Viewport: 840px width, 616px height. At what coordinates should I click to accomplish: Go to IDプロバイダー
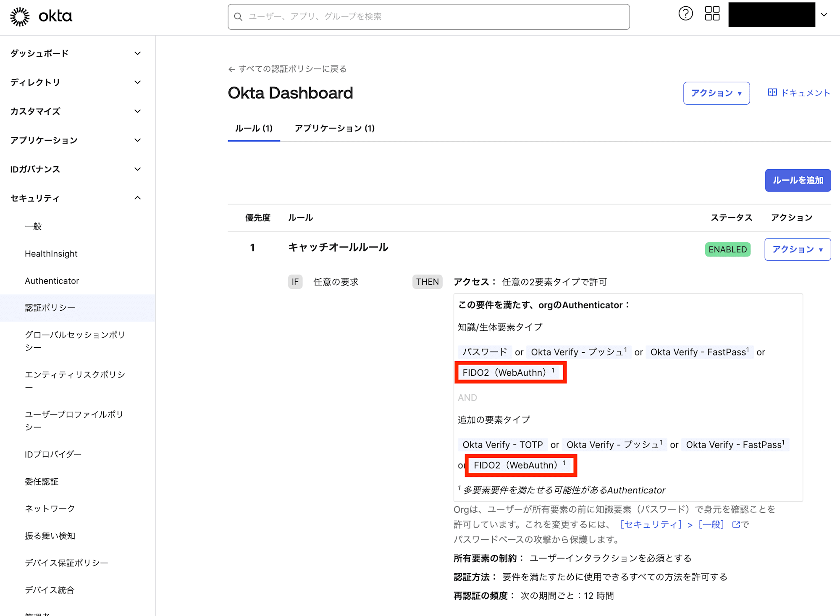tap(77, 454)
